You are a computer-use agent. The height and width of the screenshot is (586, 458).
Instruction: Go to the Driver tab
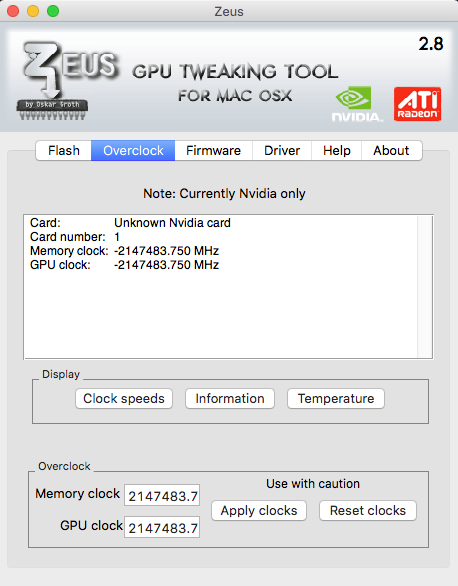tap(282, 151)
